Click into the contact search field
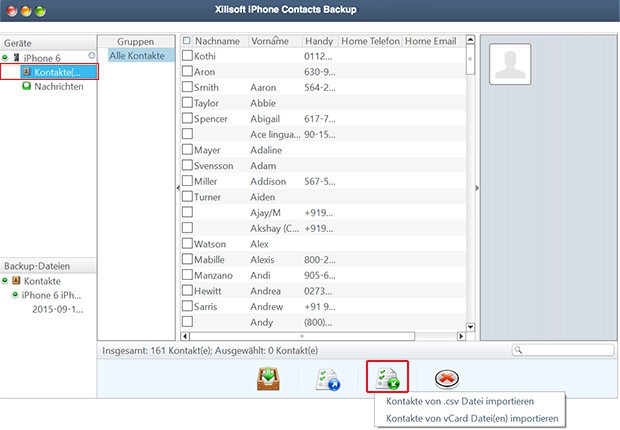This screenshot has height=430, width=620. pyautogui.click(x=563, y=350)
